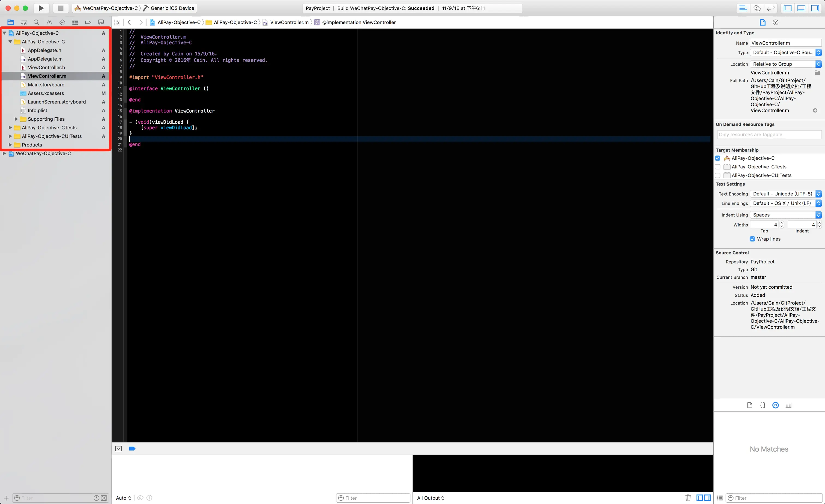Check AliPay-Objective-CTests target membership
Image resolution: width=825 pixels, height=504 pixels.
(x=718, y=167)
